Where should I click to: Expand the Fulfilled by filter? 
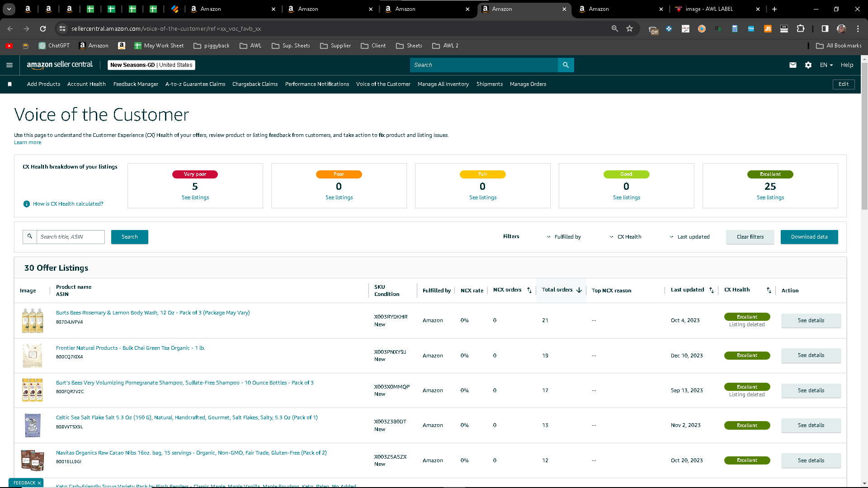click(x=563, y=237)
